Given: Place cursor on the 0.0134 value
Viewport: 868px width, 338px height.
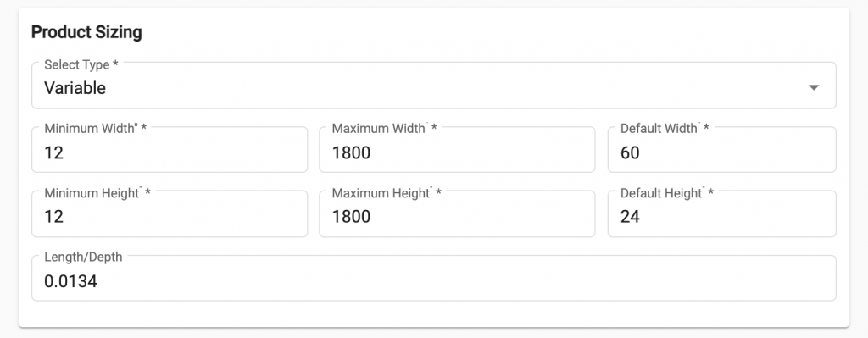Looking at the screenshot, I should click(x=71, y=281).
